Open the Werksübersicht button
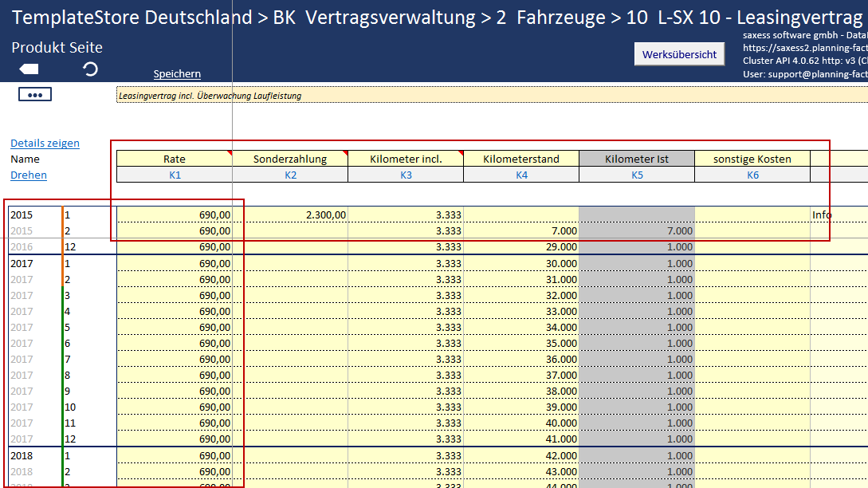 pos(679,54)
